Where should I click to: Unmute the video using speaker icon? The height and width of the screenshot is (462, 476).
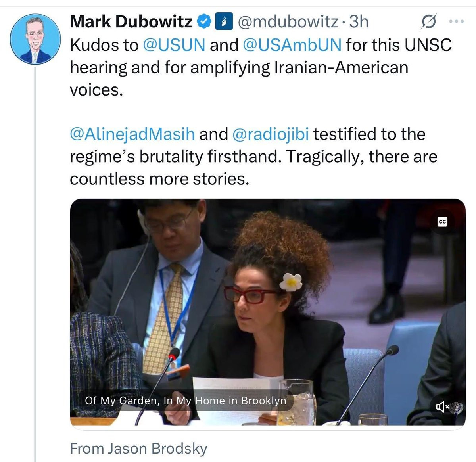click(441, 406)
